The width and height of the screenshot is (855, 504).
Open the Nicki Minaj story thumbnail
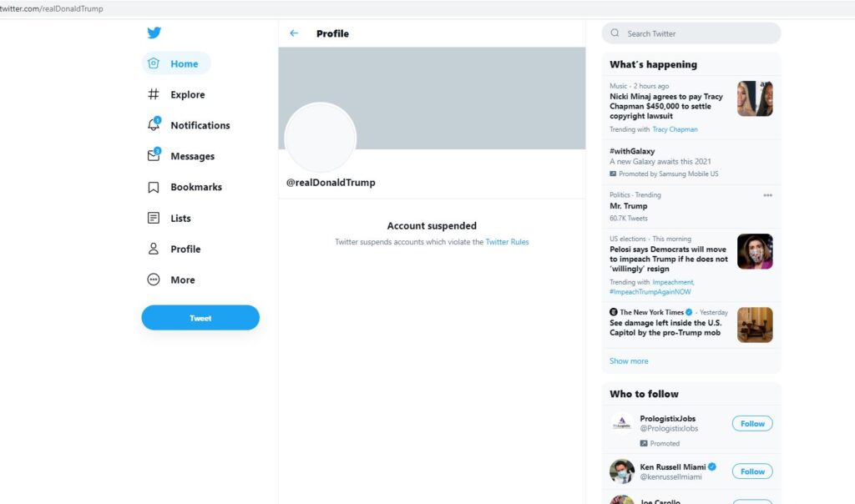(x=755, y=98)
